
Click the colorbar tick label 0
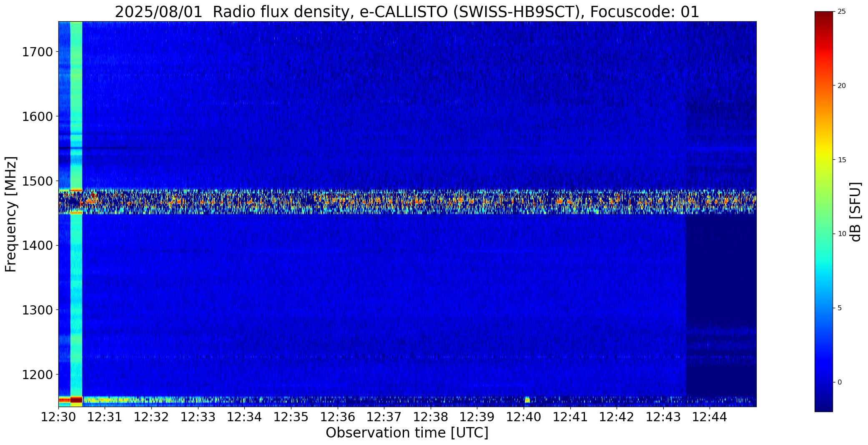tap(840, 382)
